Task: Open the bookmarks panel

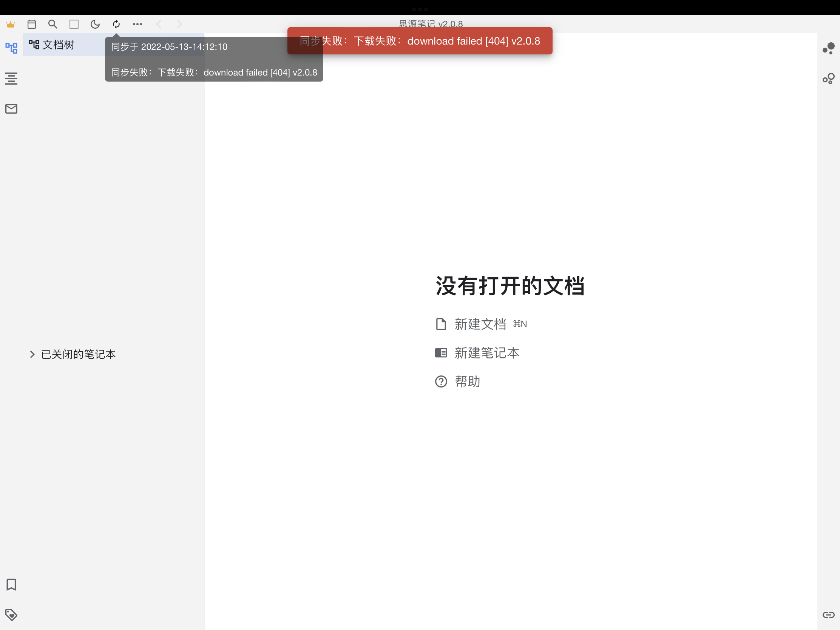Action: click(11, 585)
